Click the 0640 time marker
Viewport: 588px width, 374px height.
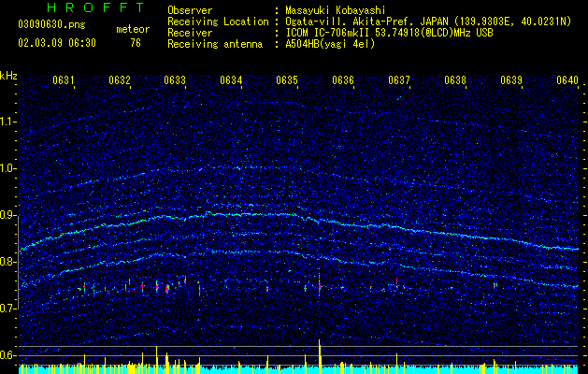click(567, 80)
